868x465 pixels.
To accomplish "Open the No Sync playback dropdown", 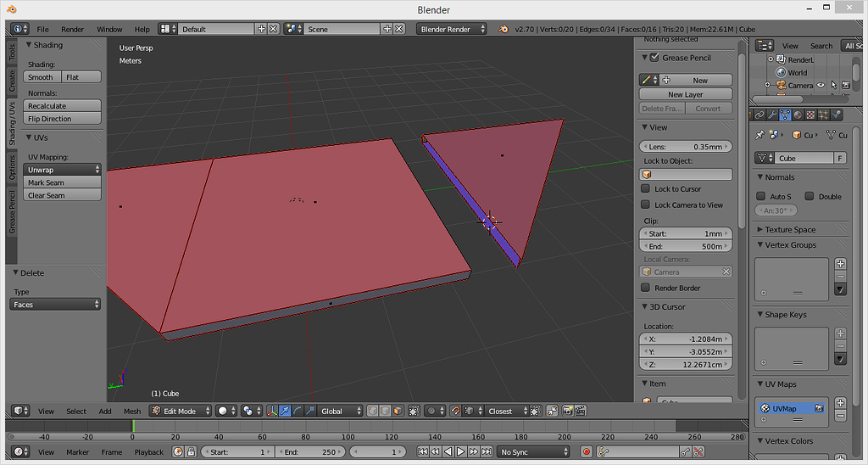I will [533, 451].
